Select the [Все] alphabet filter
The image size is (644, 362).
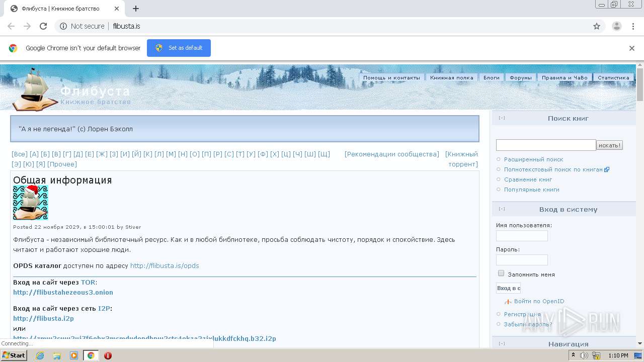pyautogui.click(x=20, y=154)
